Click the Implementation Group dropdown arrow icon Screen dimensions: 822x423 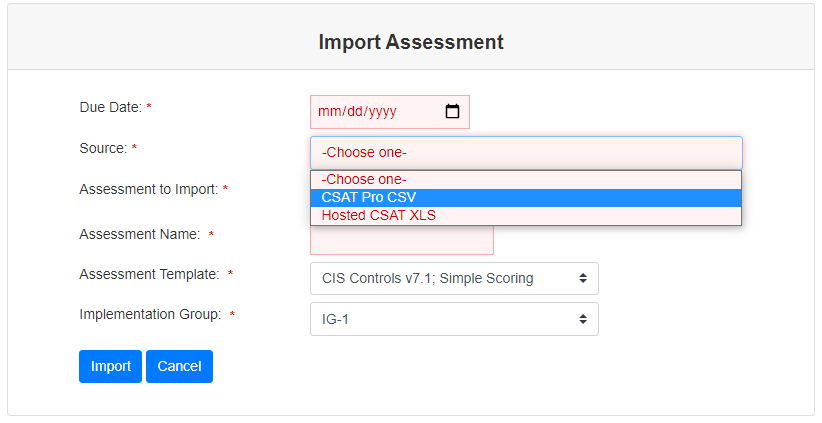click(583, 319)
